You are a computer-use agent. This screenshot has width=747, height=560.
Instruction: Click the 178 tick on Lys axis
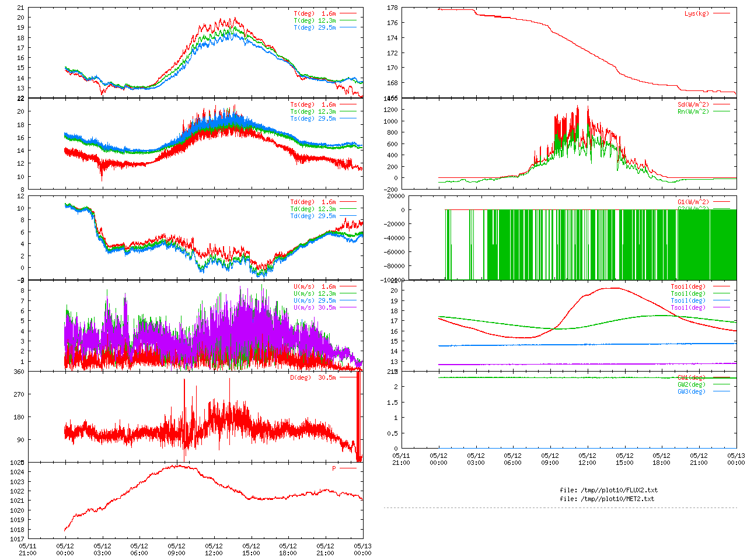(392, 8)
